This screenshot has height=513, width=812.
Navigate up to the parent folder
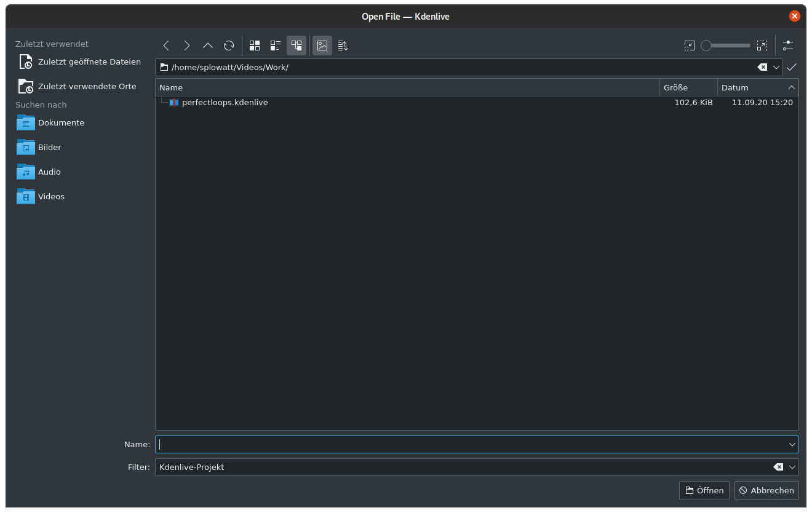point(208,46)
